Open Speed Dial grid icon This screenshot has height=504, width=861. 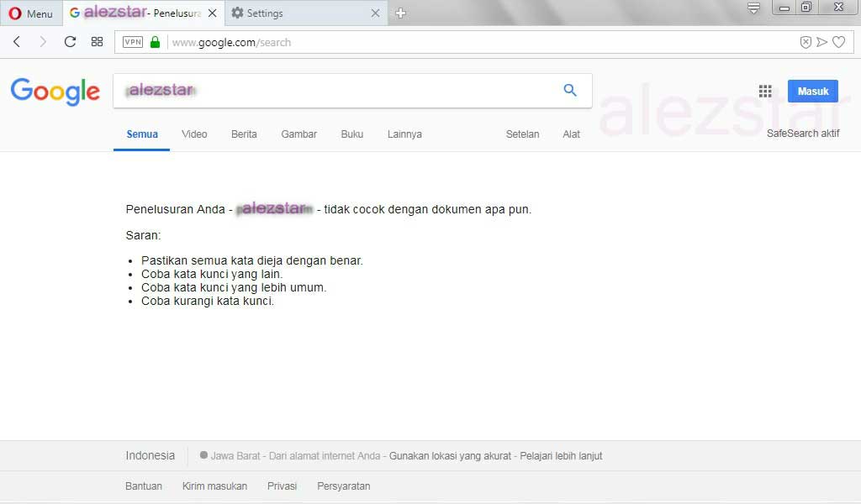click(x=98, y=42)
